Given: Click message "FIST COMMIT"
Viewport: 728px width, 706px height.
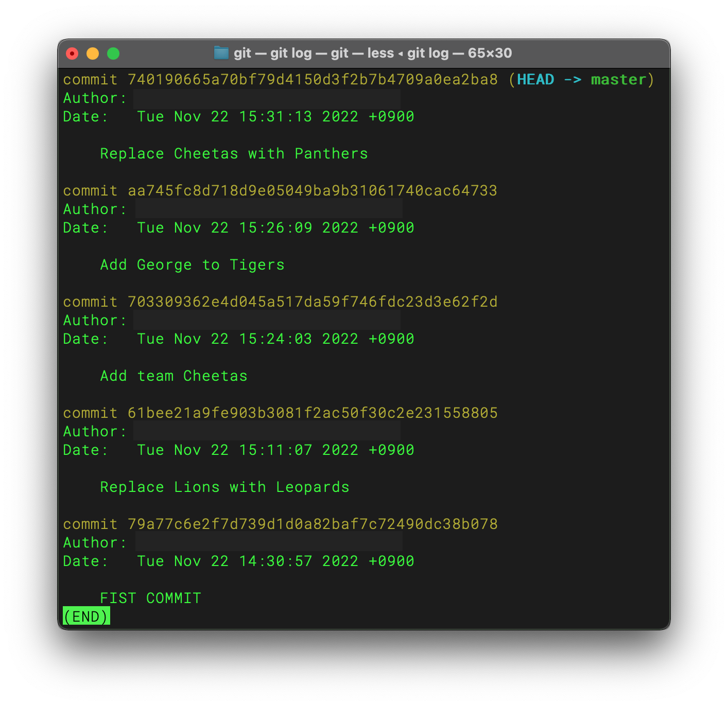Looking at the screenshot, I should click(x=151, y=598).
